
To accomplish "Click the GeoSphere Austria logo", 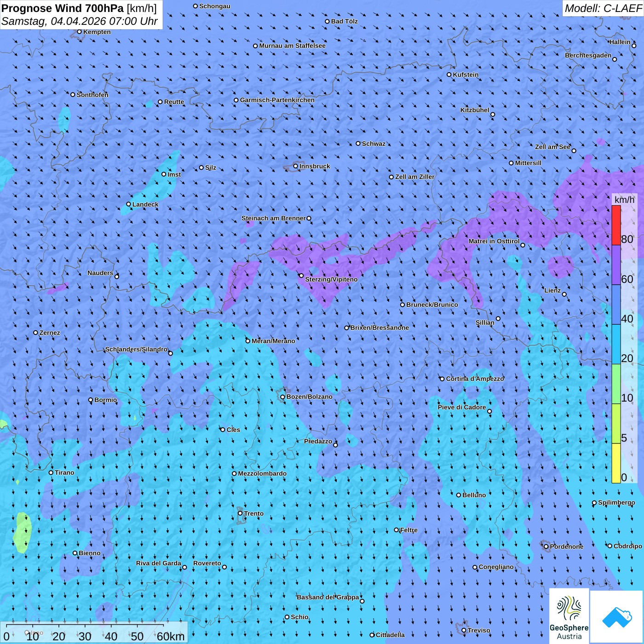I will click(x=569, y=616).
